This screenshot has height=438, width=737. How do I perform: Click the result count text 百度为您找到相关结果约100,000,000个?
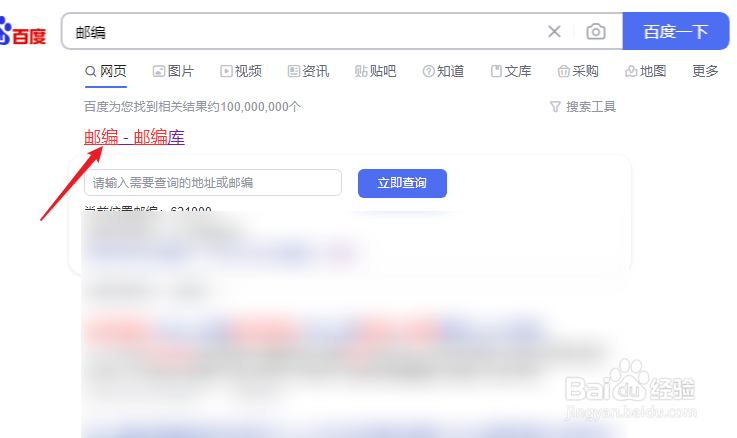(193, 107)
